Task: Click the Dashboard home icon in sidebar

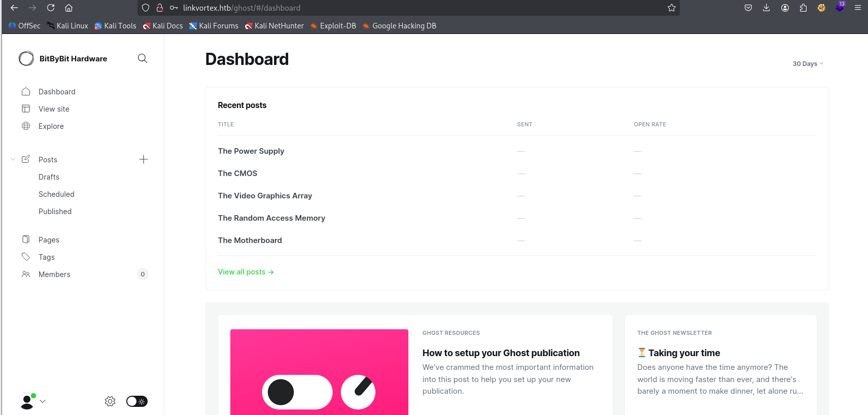Action: 26,91
